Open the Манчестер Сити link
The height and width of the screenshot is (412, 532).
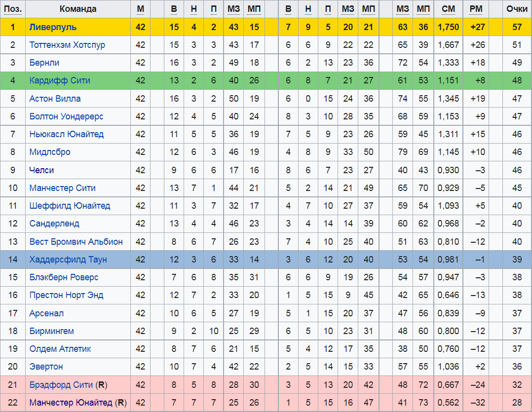point(62,188)
